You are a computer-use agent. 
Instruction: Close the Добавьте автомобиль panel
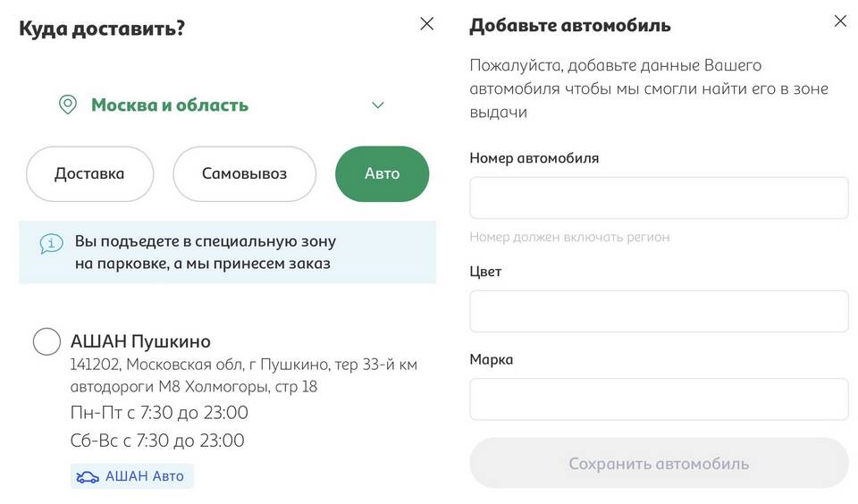840,21
